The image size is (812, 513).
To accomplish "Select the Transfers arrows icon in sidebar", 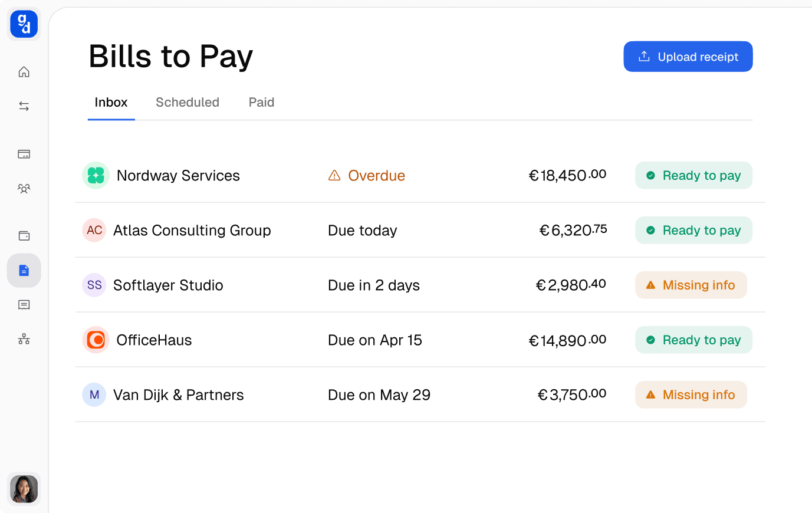I will coord(24,106).
